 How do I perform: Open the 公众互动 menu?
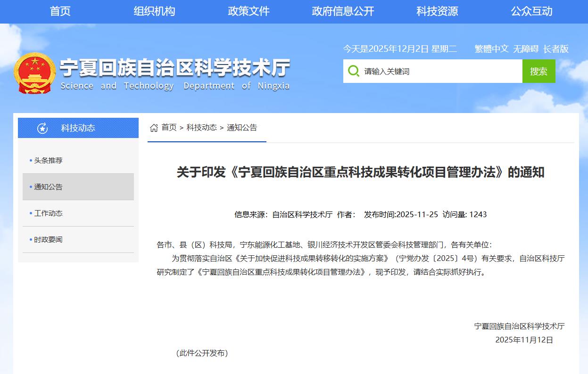[531, 11]
